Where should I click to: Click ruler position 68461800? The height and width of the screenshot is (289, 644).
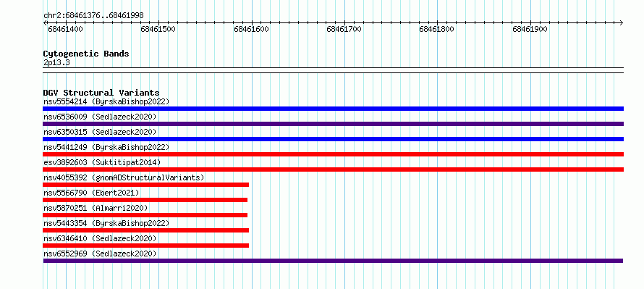coord(436,29)
